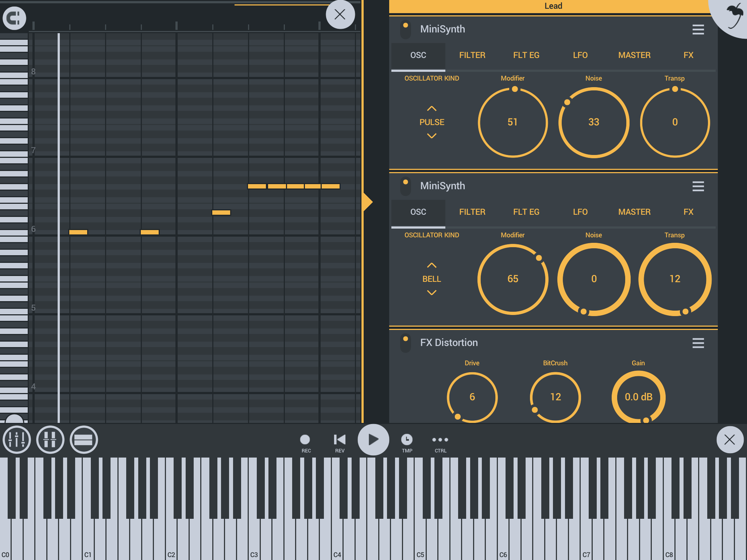Play the C2 key on keyboard
The image size is (747, 560).
coord(171,540)
